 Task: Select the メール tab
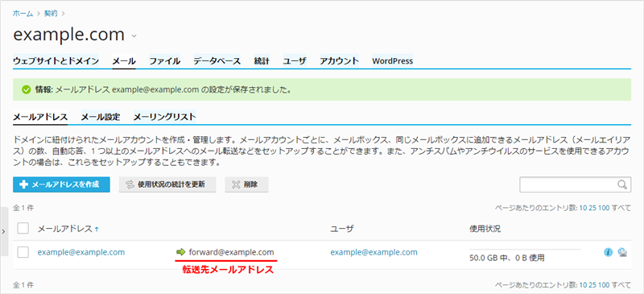[x=124, y=61]
